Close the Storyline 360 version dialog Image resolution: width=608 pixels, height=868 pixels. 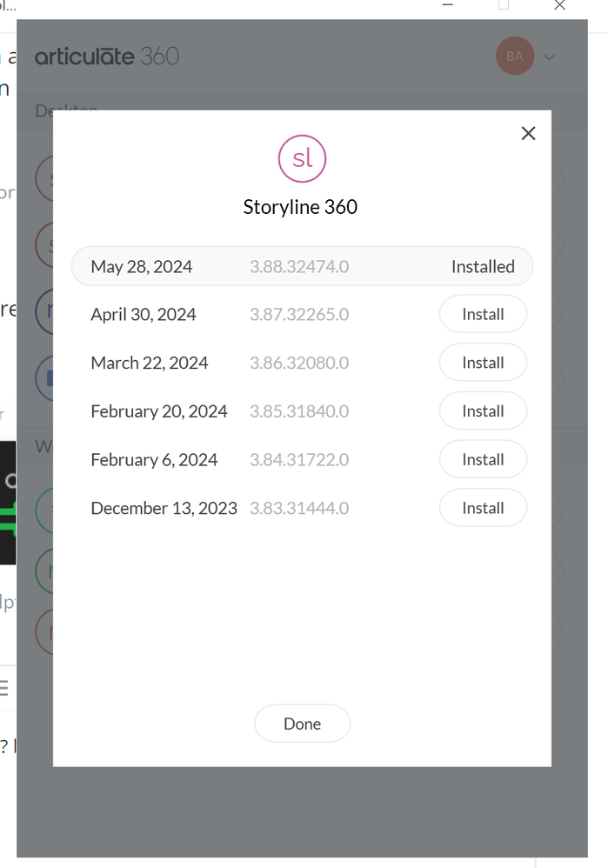tap(528, 134)
